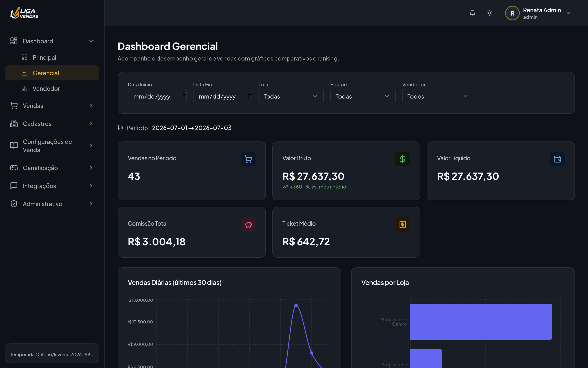Click the Vendas no Período value 43
The height and width of the screenshot is (368, 588).
tap(134, 176)
